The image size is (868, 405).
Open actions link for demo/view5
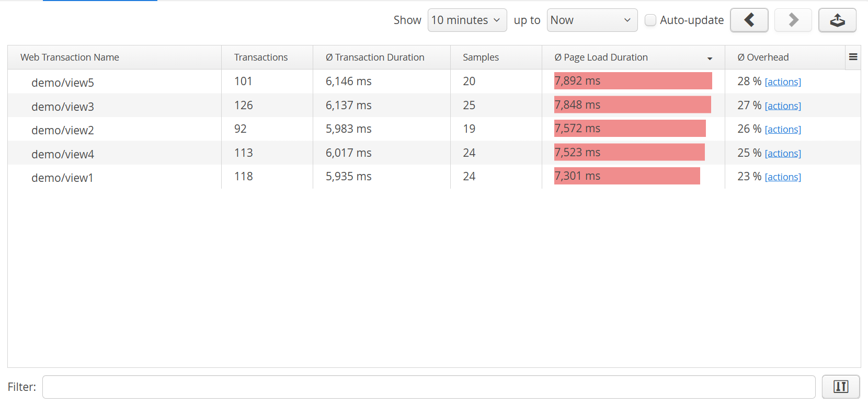pyautogui.click(x=783, y=82)
